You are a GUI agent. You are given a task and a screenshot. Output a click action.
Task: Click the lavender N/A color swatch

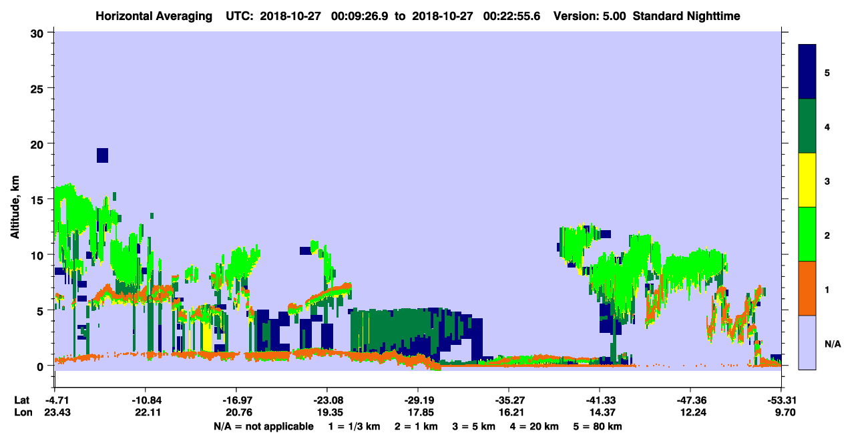[807, 342]
